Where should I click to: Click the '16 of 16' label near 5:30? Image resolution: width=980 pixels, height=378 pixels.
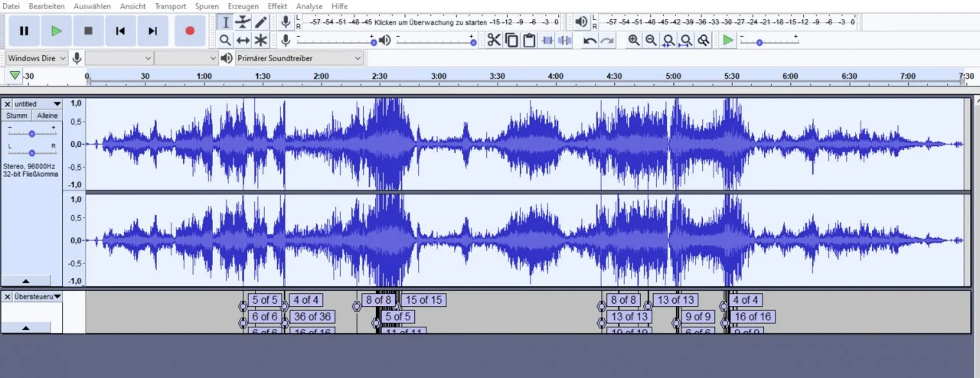[x=753, y=317]
